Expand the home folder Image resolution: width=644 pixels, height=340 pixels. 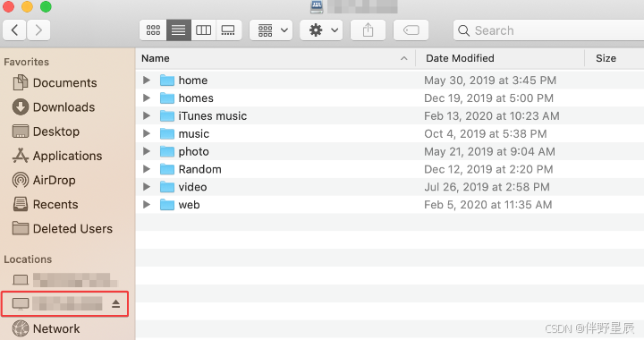146,80
